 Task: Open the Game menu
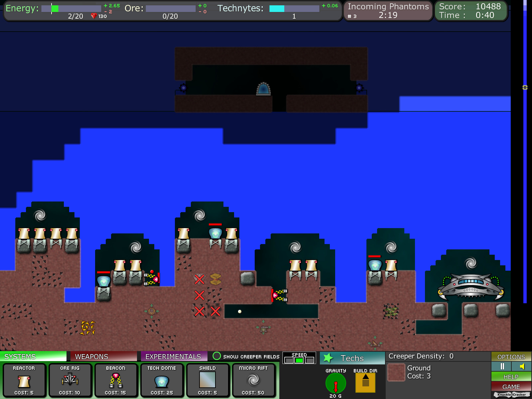click(x=511, y=387)
